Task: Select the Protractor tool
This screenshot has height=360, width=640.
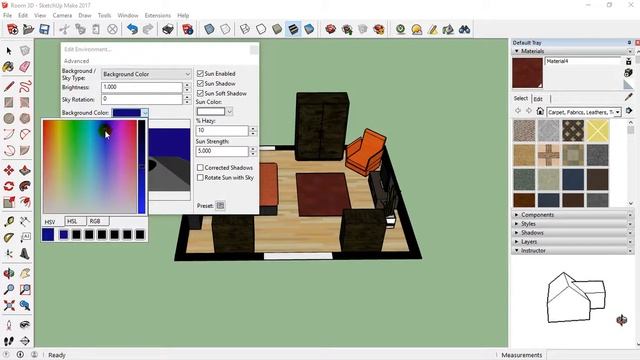Action: pyautogui.click(x=9, y=238)
